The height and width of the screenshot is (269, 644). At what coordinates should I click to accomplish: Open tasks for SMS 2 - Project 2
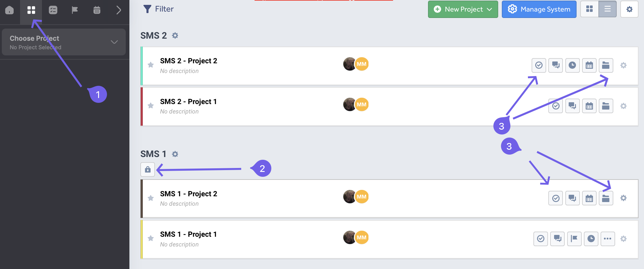539,65
